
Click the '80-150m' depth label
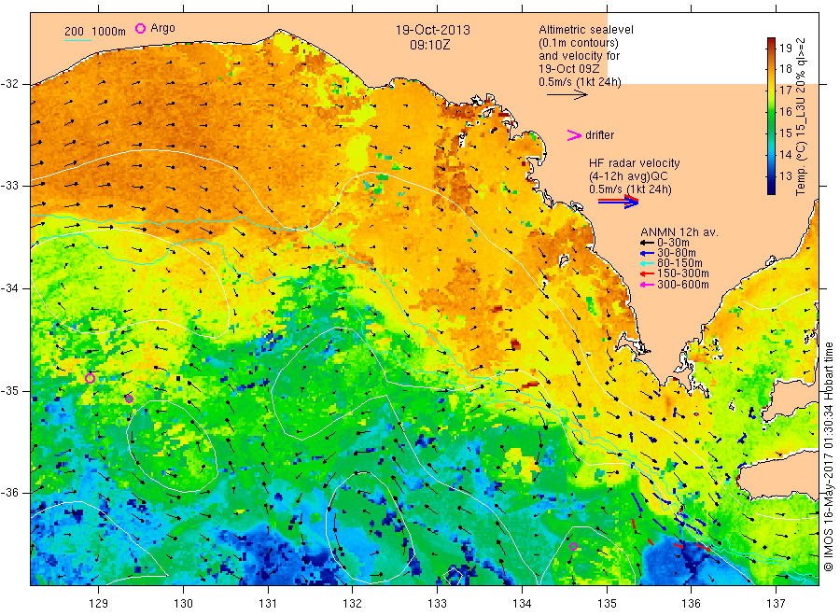(x=679, y=263)
